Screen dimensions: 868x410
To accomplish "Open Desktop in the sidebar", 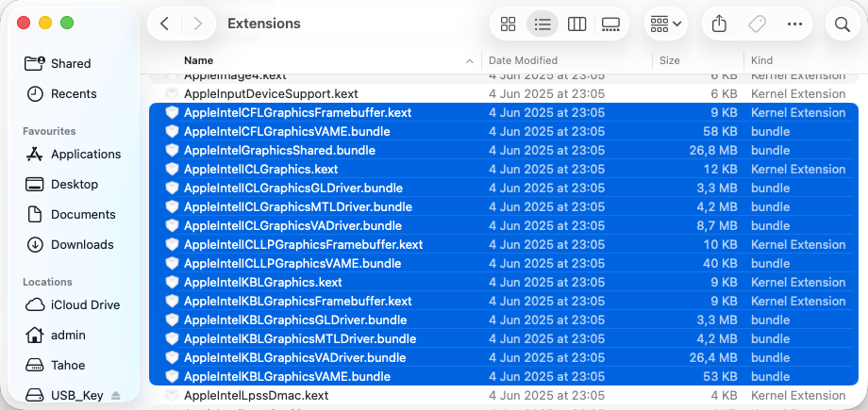I will pos(75,184).
